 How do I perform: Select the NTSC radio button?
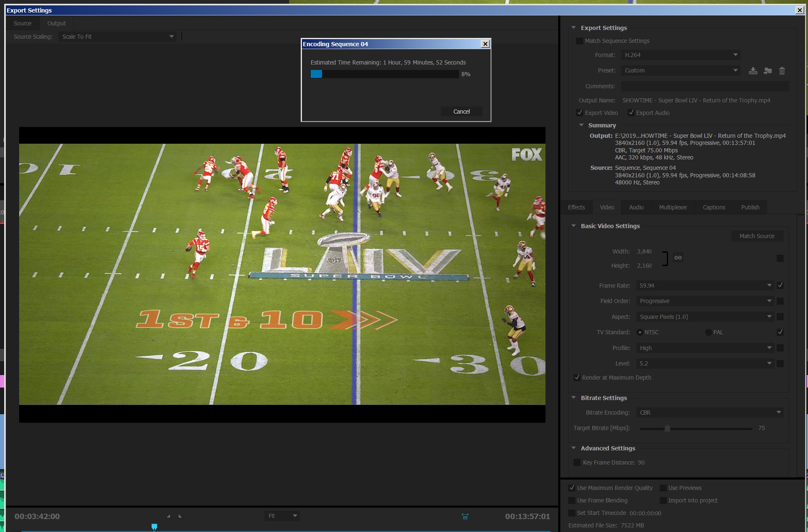[x=640, y=332]
